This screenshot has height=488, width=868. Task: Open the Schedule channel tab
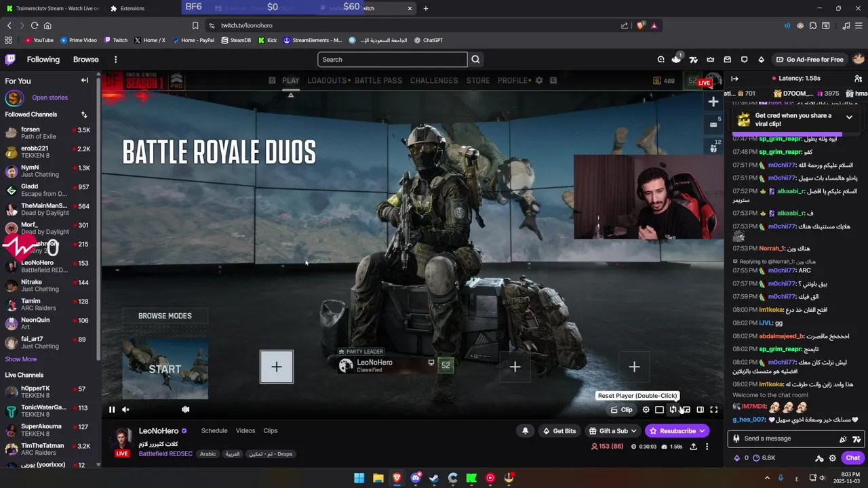point(214,431)
